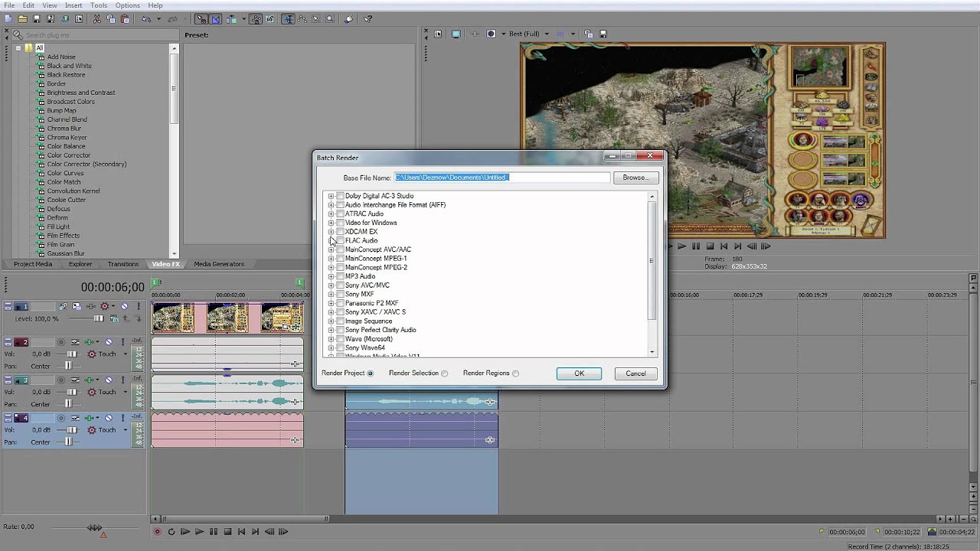The width and height of the screenshot is (980, 551).
Task: Click the Open folder icon in the toolbar
Action: click(23, 19)
